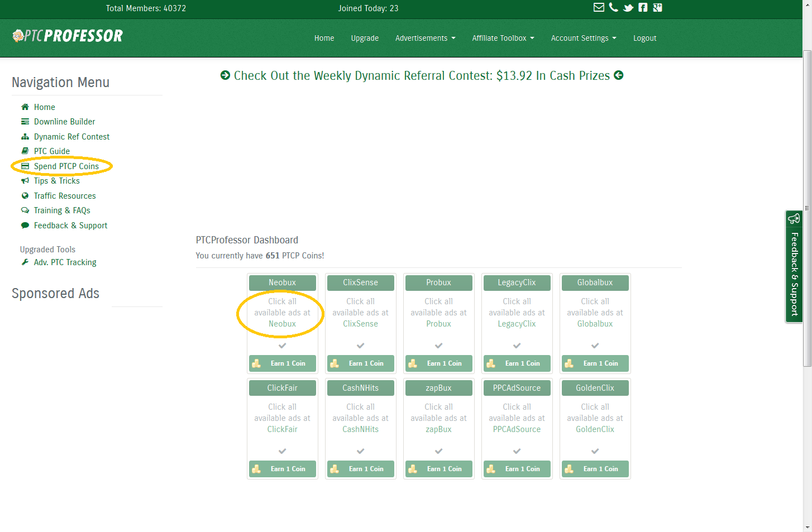The width and height of the screenshot is (812, 532).
Task: Click the page vertical scrollbar thumb
Action: pos(807,208)
